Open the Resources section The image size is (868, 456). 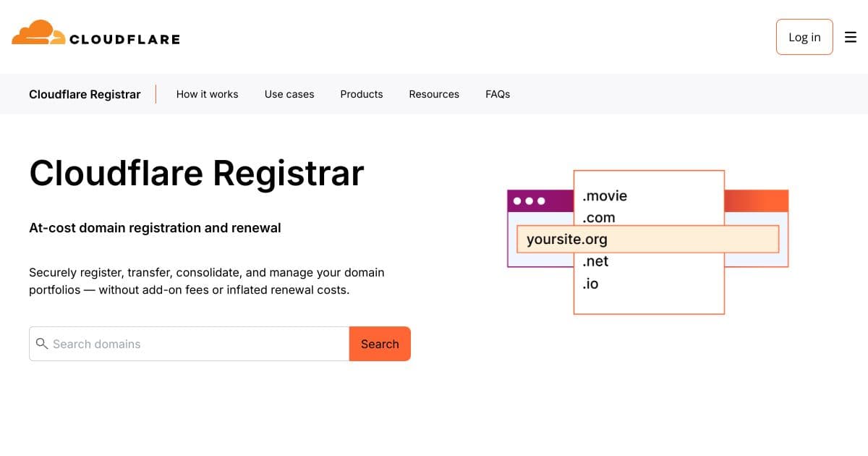point(434,94)
